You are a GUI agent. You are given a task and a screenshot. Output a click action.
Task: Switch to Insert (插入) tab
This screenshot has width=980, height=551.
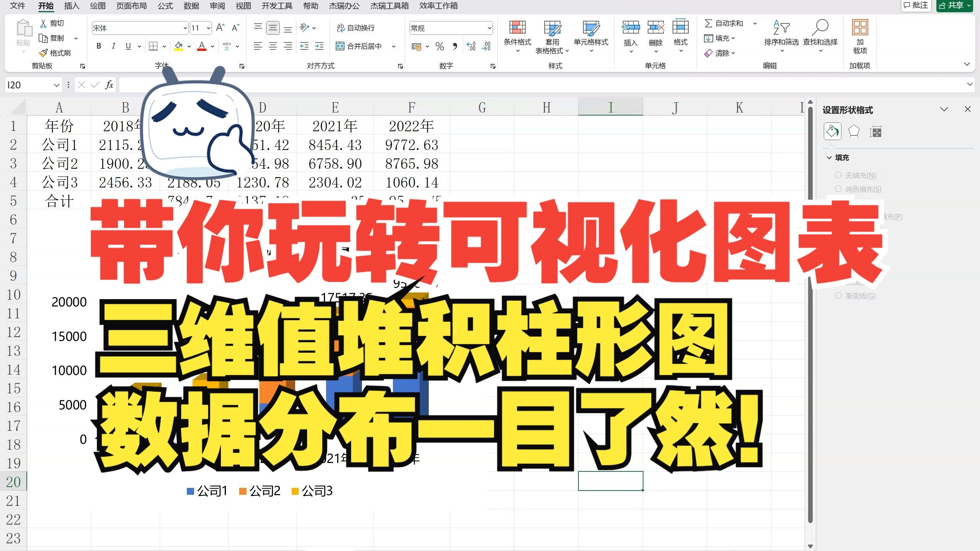[72, 6]
